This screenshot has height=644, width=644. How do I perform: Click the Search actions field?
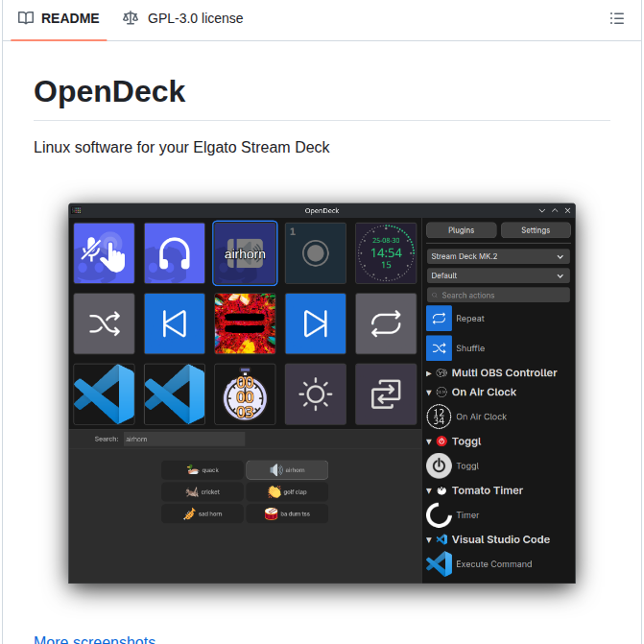coord(498,295)
